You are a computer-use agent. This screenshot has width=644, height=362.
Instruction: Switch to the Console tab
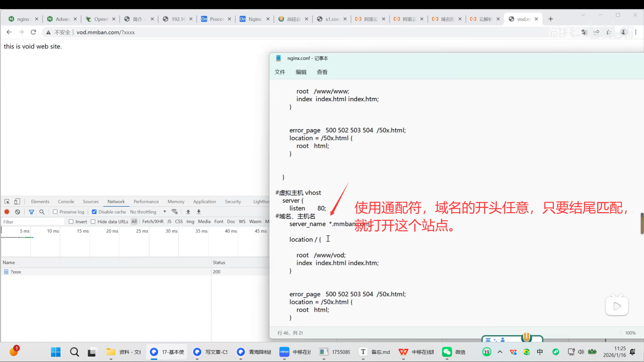tap(66, 201)
